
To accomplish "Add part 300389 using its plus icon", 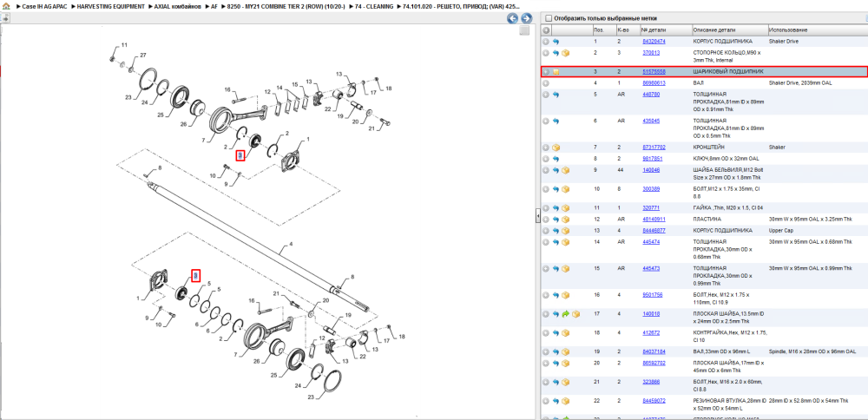I will point(546,189).
